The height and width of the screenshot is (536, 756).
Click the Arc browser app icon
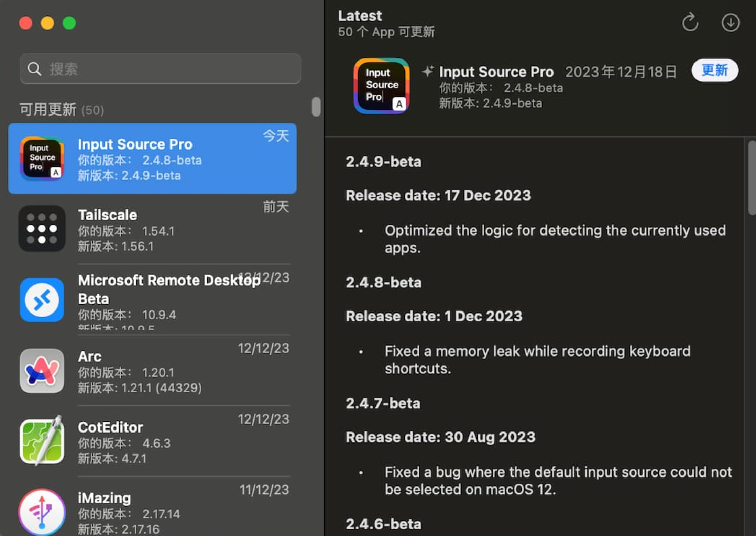pyautogui.click(x=42, y=371)
